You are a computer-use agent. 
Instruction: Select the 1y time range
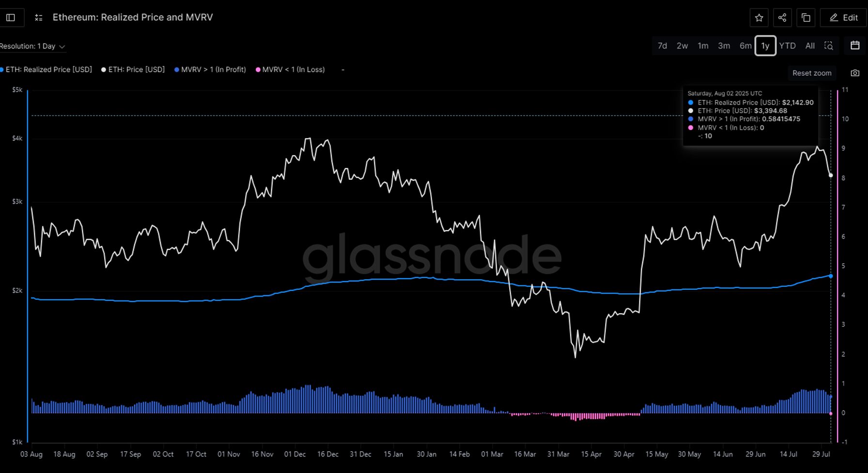765,46
